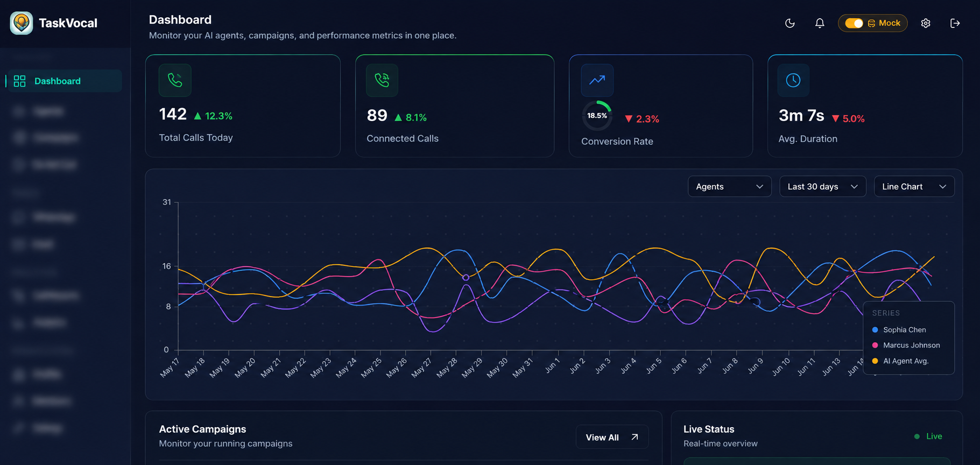Screen dimensions: 980x465
Task: Click the 18.5% circular progress ring
Action: tap(597, 116)
